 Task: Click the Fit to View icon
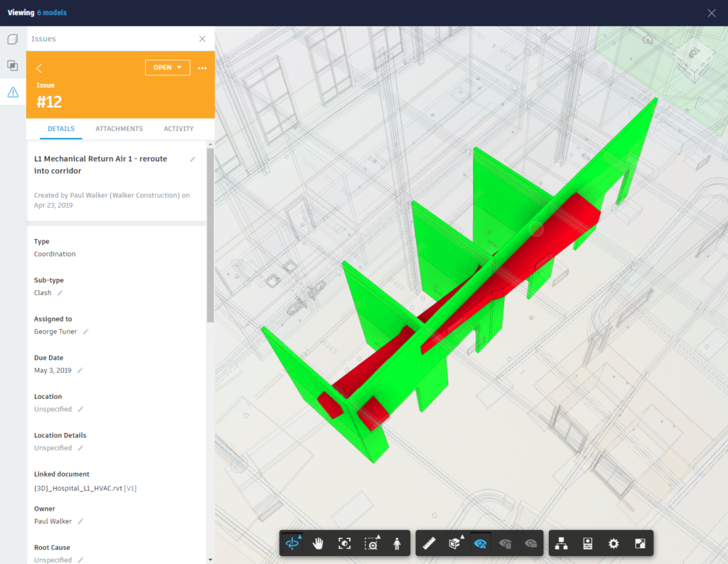[x=345, y=543]
